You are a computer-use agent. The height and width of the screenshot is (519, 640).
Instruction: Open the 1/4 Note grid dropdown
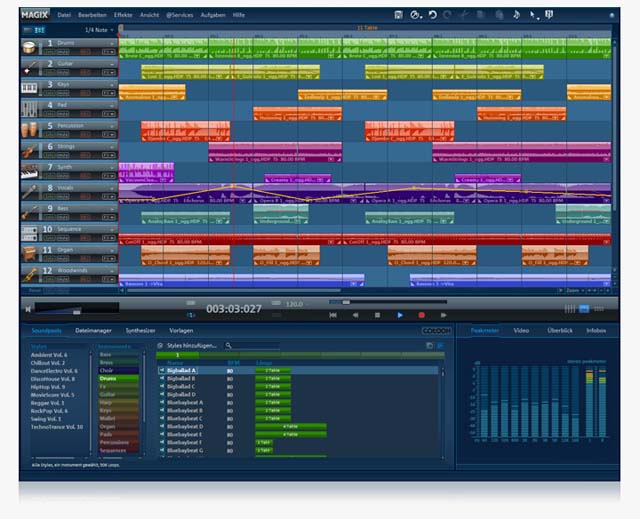click(99, 30)
